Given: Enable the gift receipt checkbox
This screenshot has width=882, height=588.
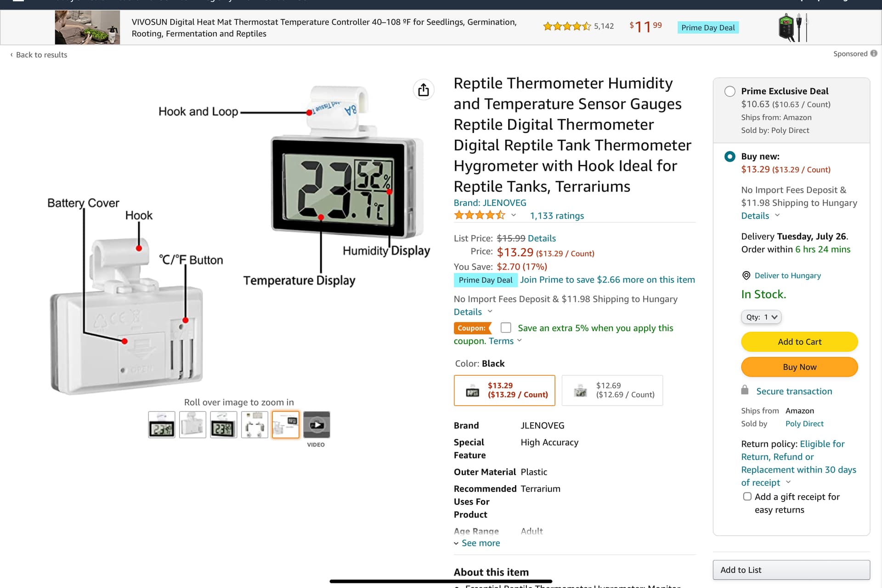Looking at the screenshot, I should pyautogui.click(x=747, y=497).
